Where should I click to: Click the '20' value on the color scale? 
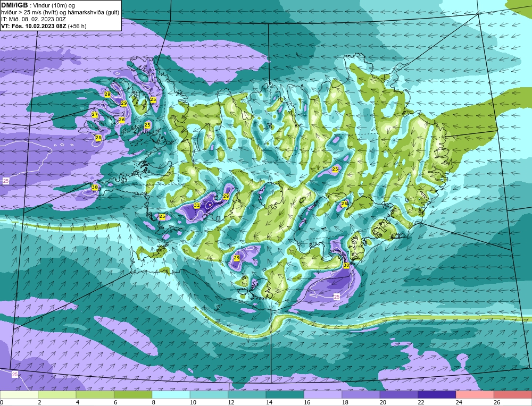383,403
